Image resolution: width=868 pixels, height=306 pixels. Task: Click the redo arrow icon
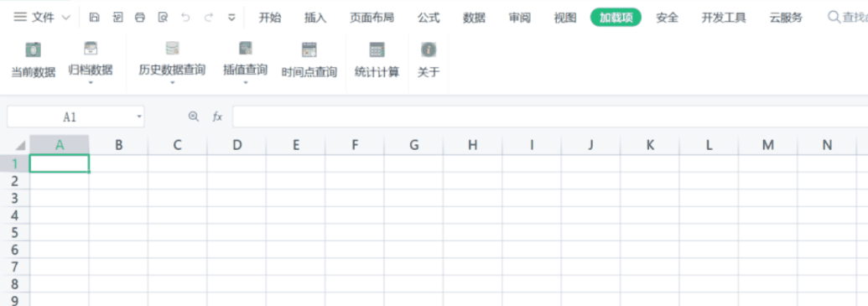(x=209, y=17)
